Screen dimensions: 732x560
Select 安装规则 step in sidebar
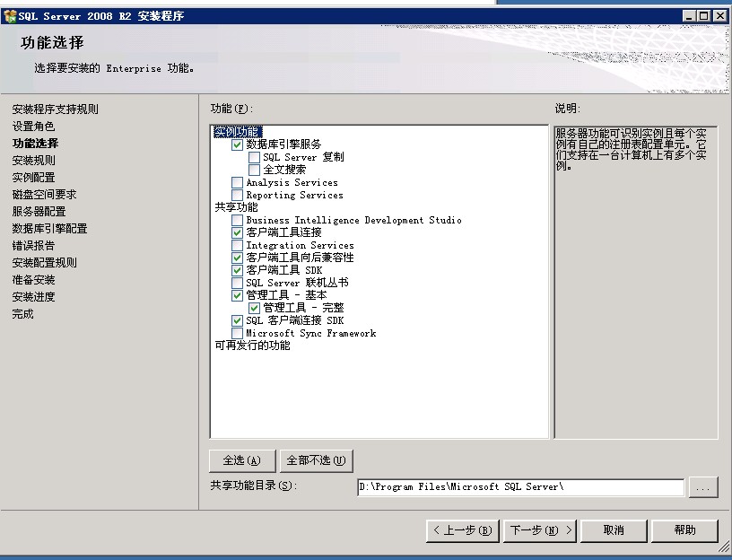point(33,161)
